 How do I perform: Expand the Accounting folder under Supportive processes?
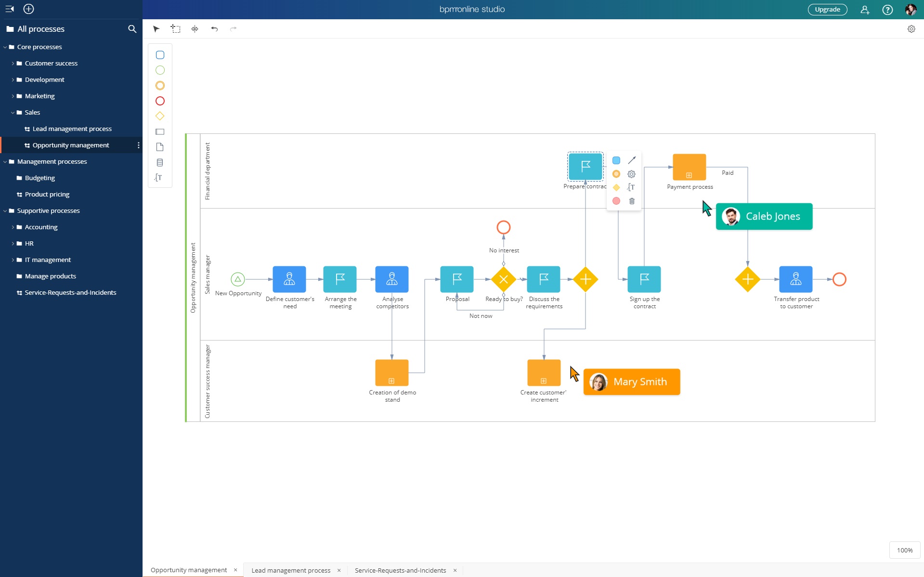click(x=13, y=227)
